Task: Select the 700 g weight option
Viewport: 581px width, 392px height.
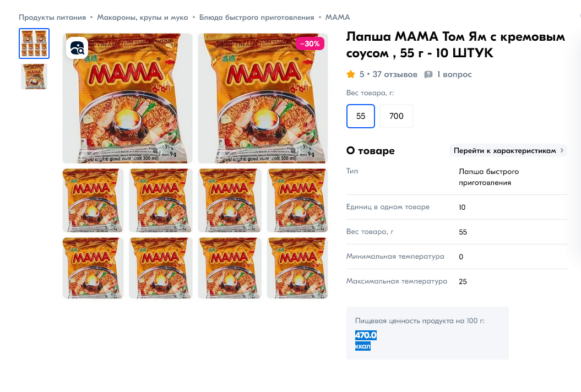Action: (397, 116)
